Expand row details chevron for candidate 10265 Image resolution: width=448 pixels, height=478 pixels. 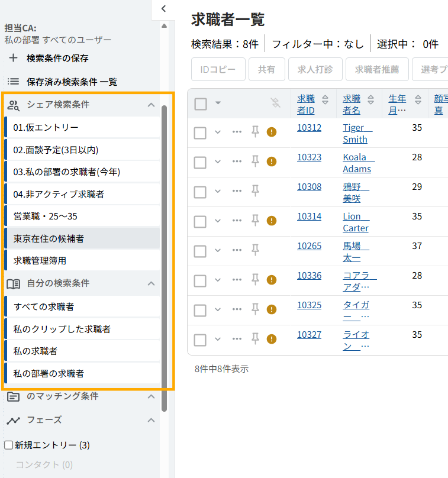click(217, 250)
